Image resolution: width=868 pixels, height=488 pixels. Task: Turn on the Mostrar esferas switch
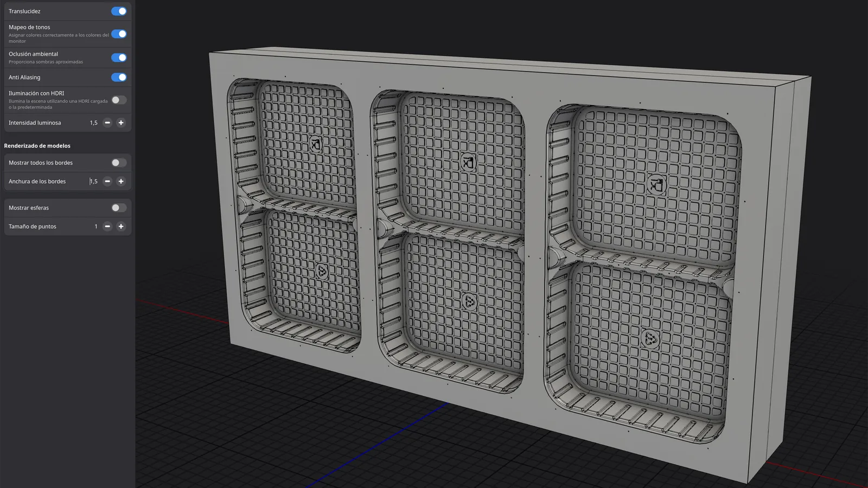pyautogui.click(x=119, y=208)
